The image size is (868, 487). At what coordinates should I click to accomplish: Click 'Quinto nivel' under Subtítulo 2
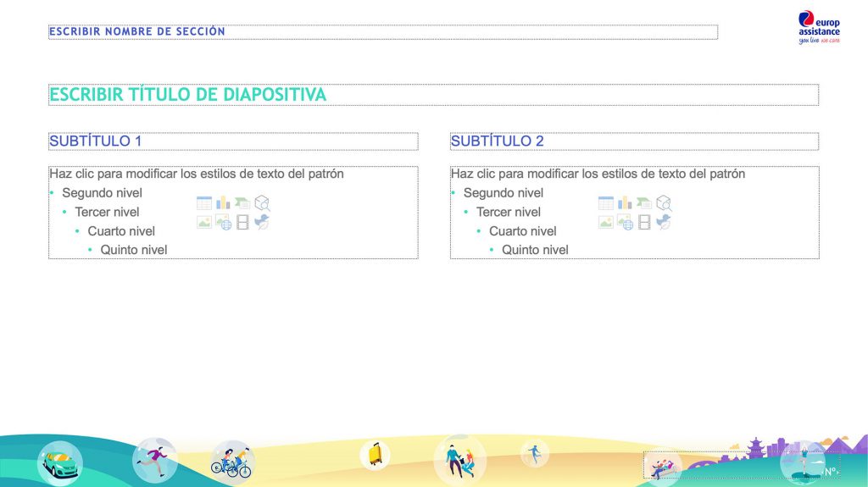click(x=535, y=250)
